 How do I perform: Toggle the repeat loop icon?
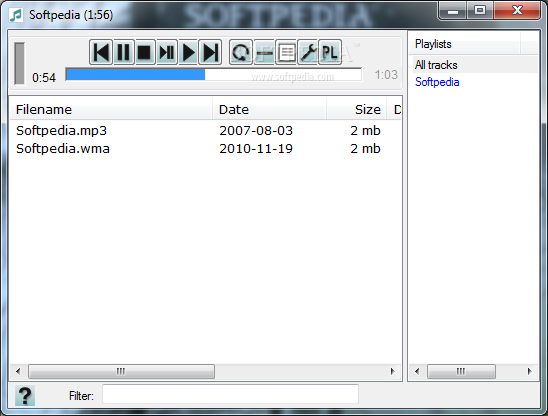click(x=240, y=52)
